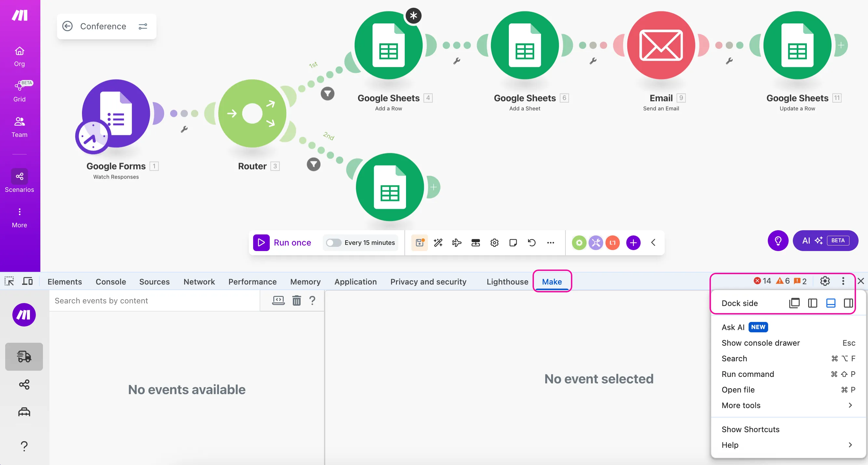Select dock to bottom option
This screenshot has height=465, width=868.
tap(831, 303)
